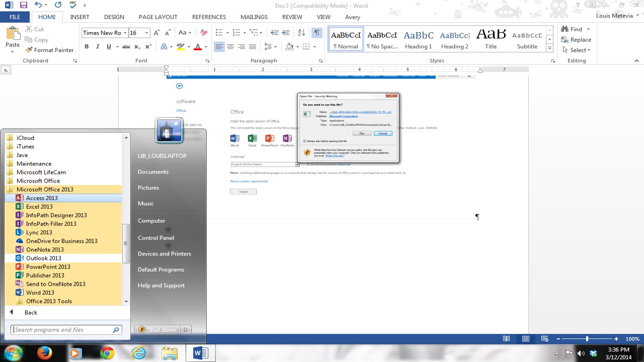Decrease paragraph indent
The width and height of the screenshot is (644, 362).
(275, 33)
